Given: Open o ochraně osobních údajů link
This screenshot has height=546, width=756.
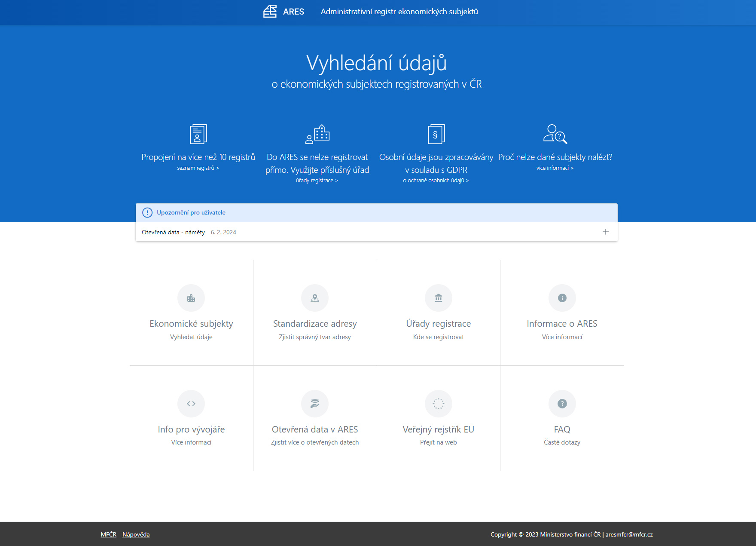Looking at the screenshot, I should (x=436, y=181).
